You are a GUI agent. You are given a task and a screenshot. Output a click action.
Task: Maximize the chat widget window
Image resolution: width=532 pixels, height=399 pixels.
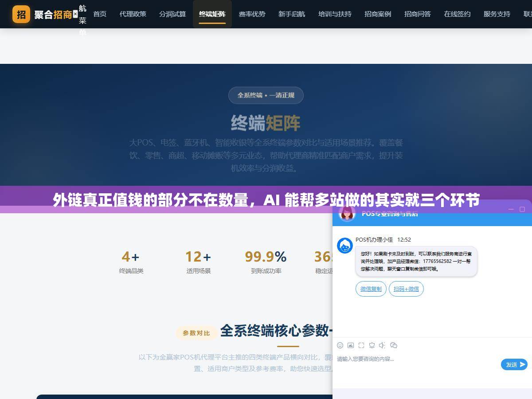pyautogui.click(x=522, y=209)
